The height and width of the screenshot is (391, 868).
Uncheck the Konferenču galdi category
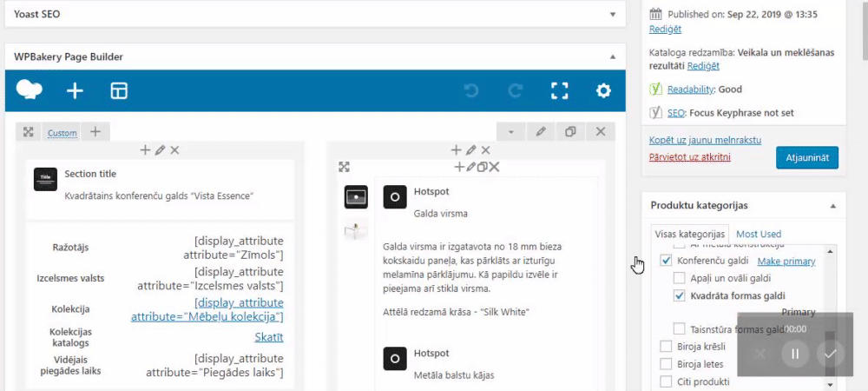[x=667, y=261]
